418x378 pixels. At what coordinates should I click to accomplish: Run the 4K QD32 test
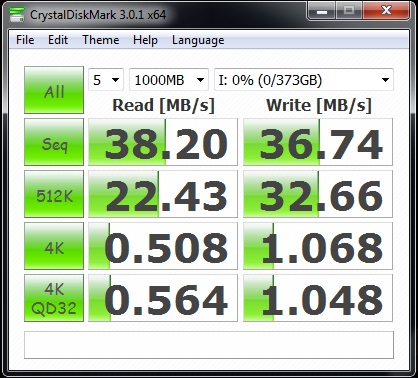pos(54,298)
